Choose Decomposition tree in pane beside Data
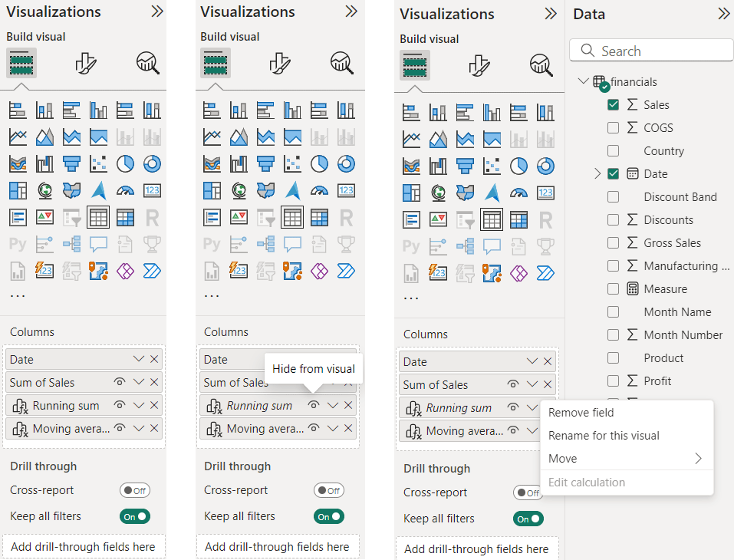This screenshot has width=734, height=560. 466,246
